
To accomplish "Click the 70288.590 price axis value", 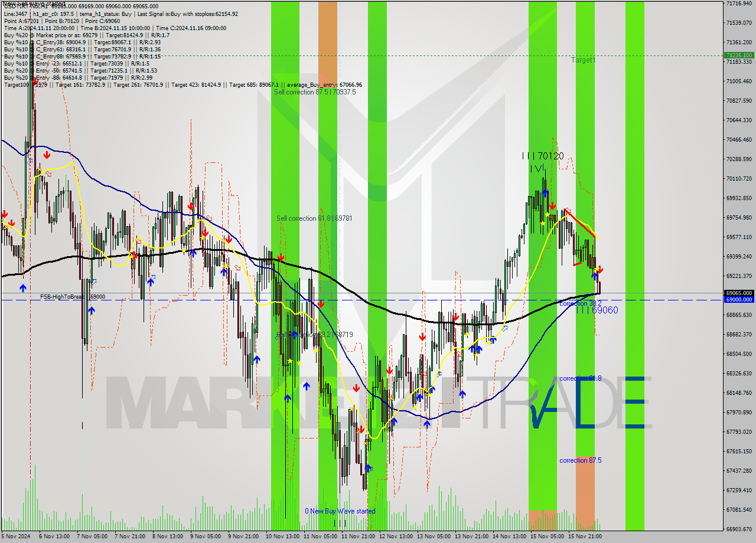I will pyautogui.click(x=739, y=159).
